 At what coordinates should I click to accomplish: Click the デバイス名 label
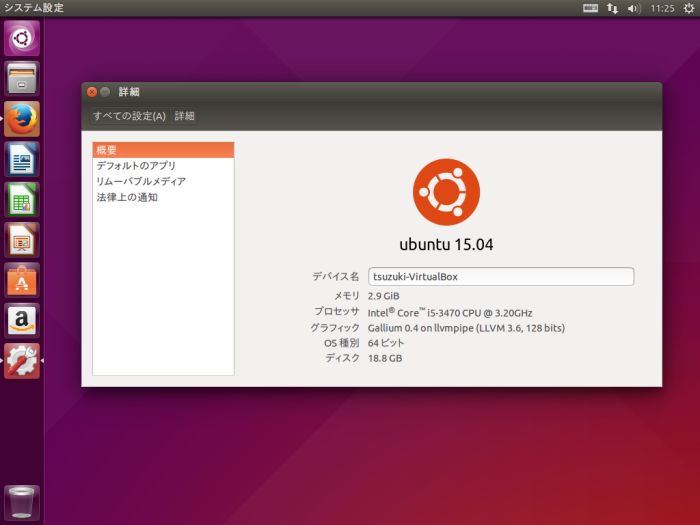(336, 276)
